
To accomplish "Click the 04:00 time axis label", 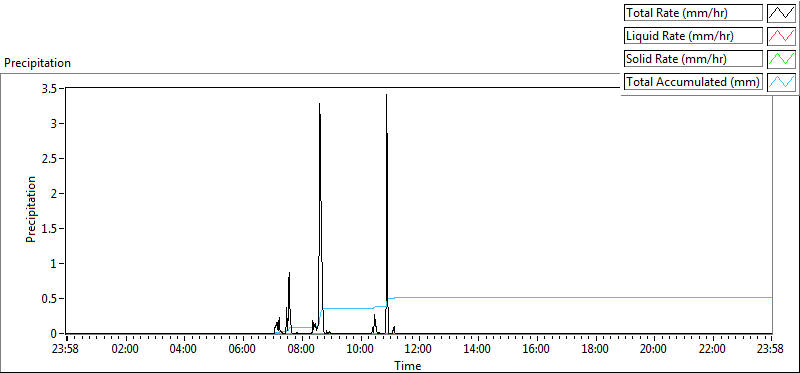I will coord(184,349).
